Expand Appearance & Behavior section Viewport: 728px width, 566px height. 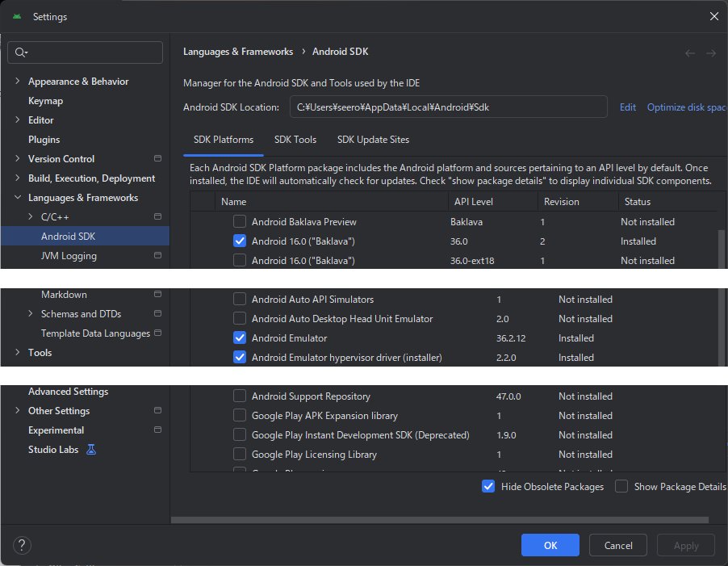(18, 81)
